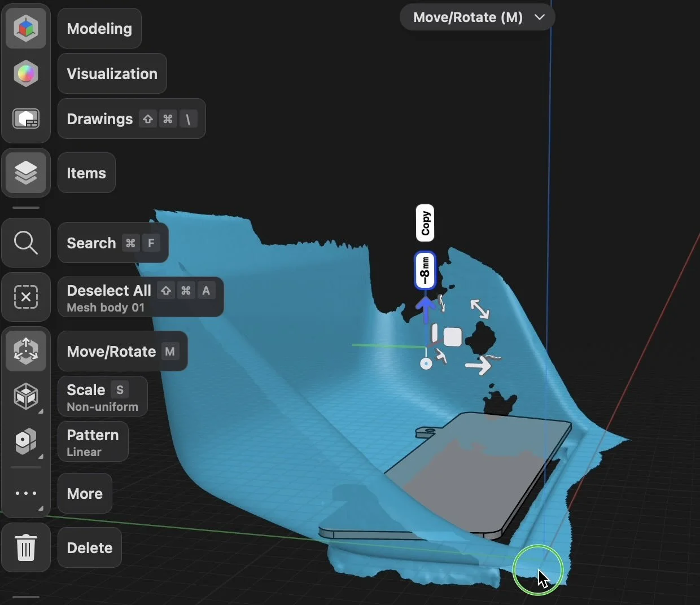Open the Visualization sphere icon
700x605 pixels.
coord(26,73)
